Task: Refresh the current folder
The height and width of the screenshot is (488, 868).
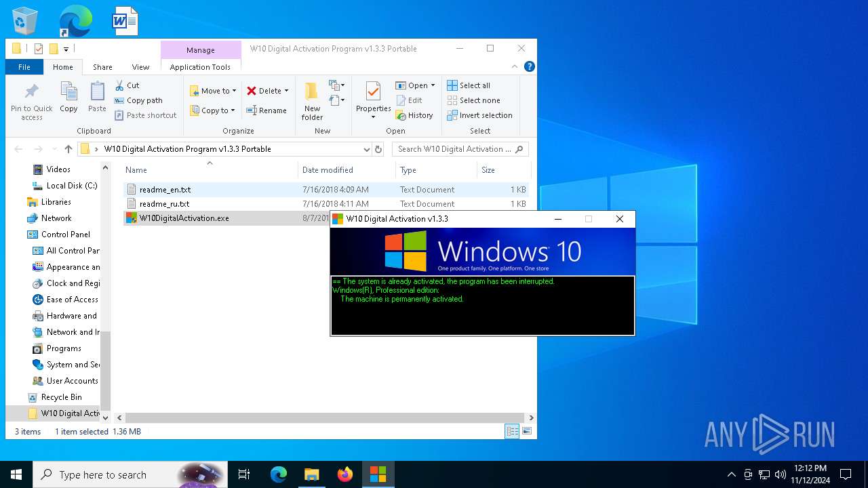Action: tap(378, 149)
